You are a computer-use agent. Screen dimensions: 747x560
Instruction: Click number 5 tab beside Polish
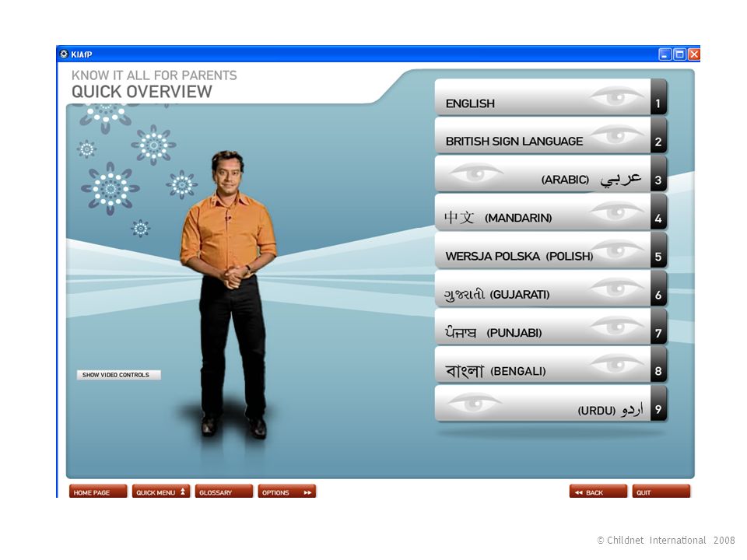(x=658, y=250)
